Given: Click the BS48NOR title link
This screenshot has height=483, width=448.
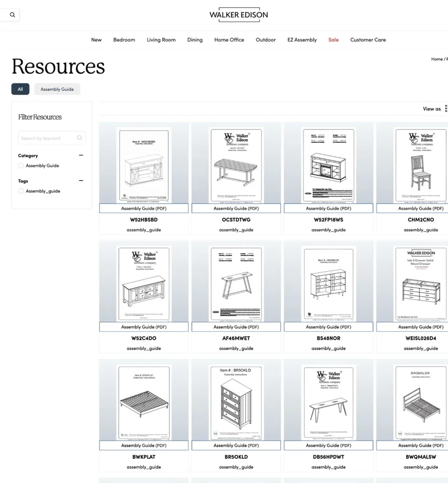Looking at the screenshot, I should point(328,338).
